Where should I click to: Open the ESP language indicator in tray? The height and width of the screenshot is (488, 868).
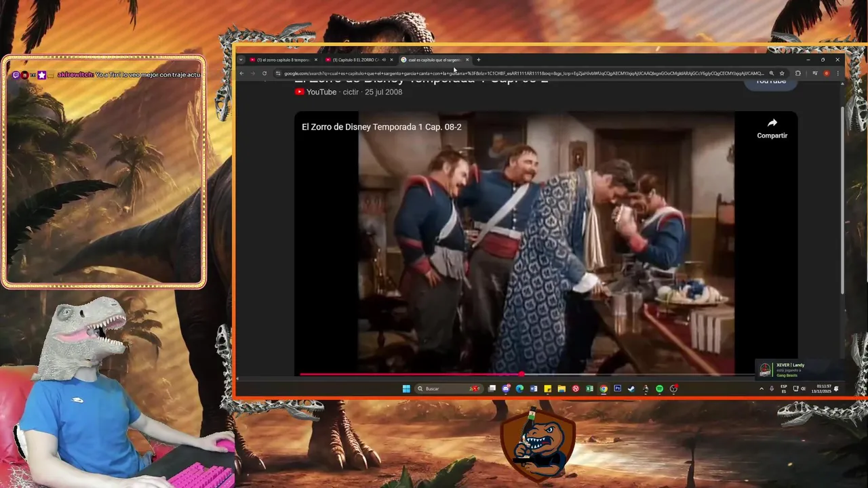784,389
